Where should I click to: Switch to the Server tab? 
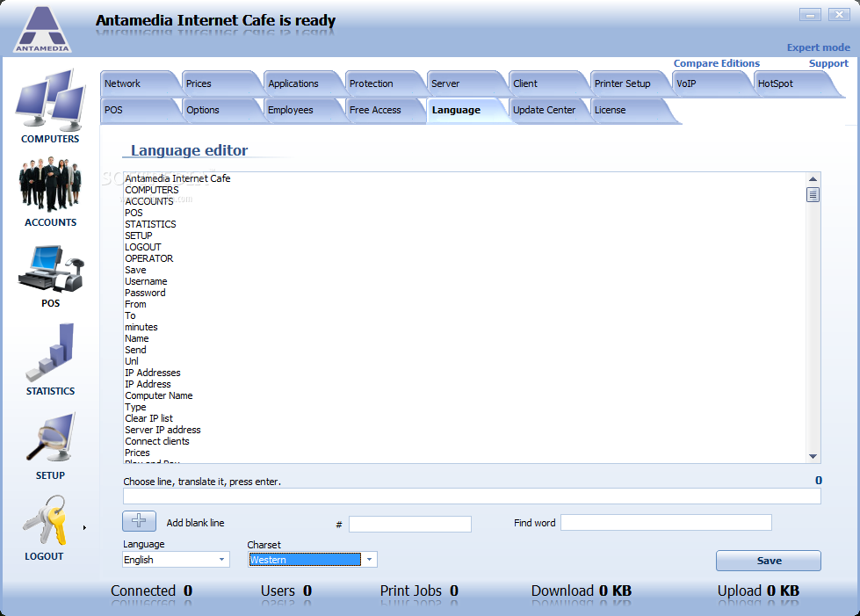(466, 84)
